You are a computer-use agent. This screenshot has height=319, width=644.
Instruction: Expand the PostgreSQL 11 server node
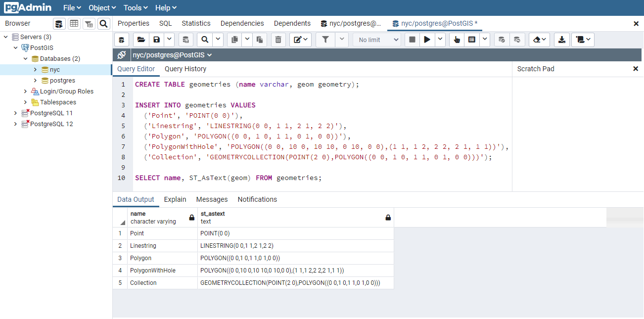[15, 113]
